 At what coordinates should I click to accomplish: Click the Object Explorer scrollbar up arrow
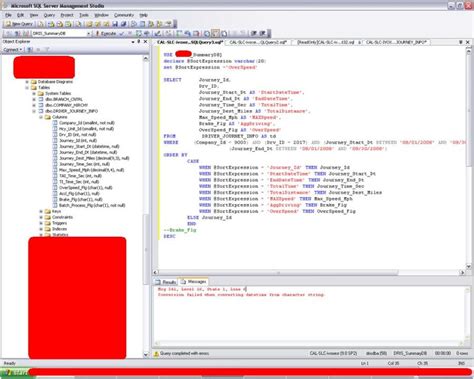point(146,58)
